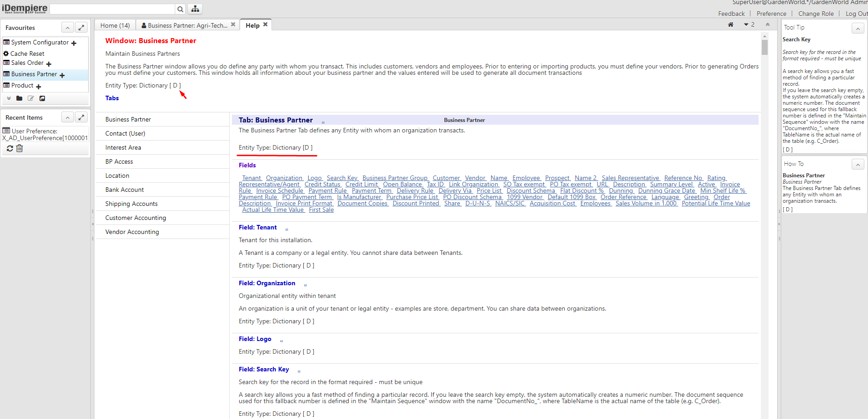Open the global search magnifier icon
868x419 pixels.
(x=180, y=9)
